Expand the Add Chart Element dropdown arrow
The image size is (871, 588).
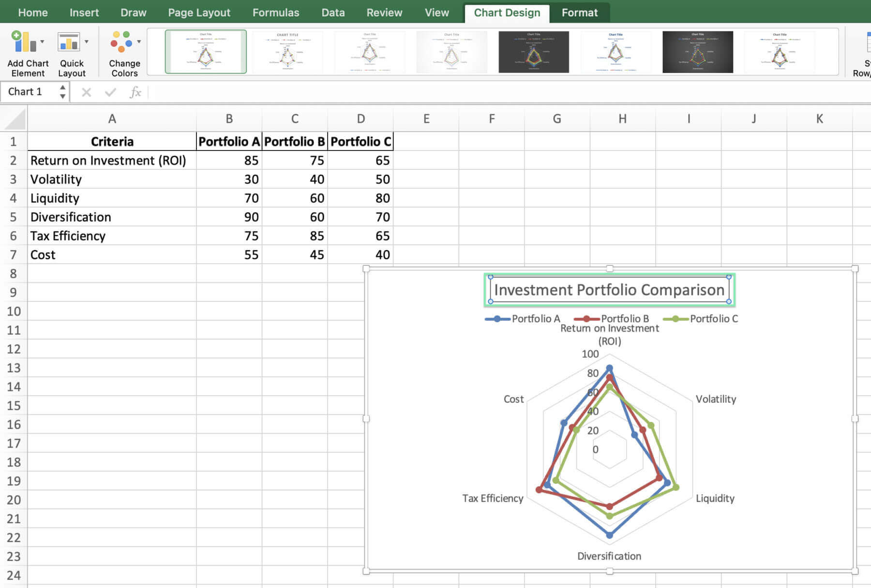coord(43,42)
